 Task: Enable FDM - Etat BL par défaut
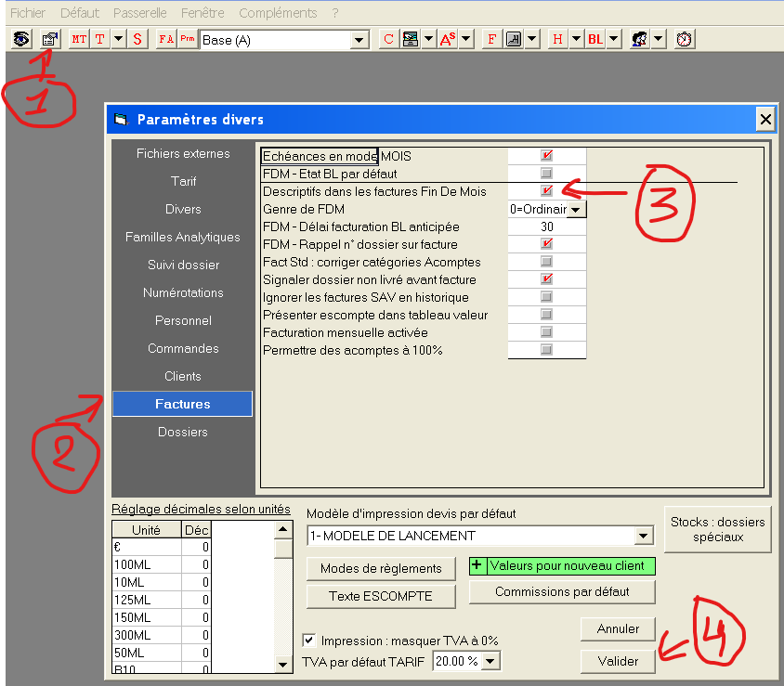[545, 174]
